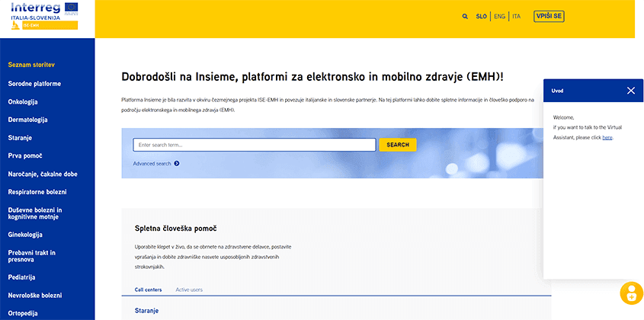
Task: Open Ginekologija in sidebar
Action: pyautogui.click(x=25, y=235)
